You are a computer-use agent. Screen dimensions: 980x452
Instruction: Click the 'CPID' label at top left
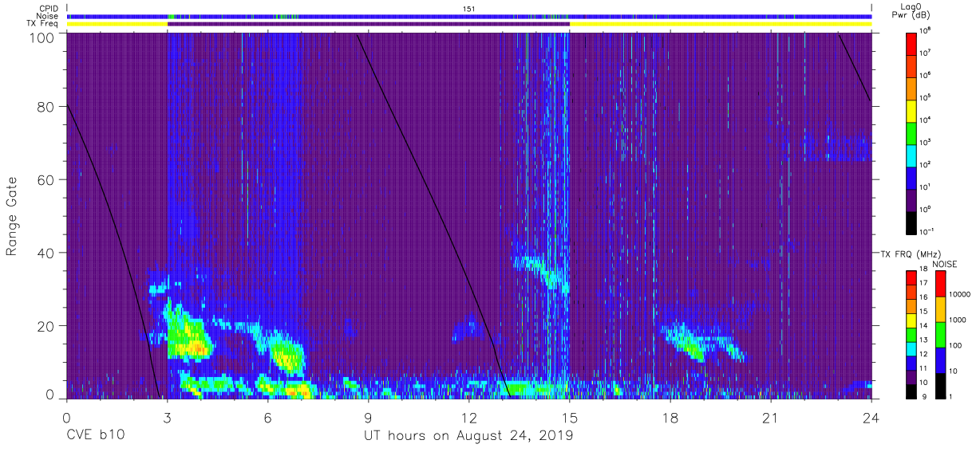(49, 8)
